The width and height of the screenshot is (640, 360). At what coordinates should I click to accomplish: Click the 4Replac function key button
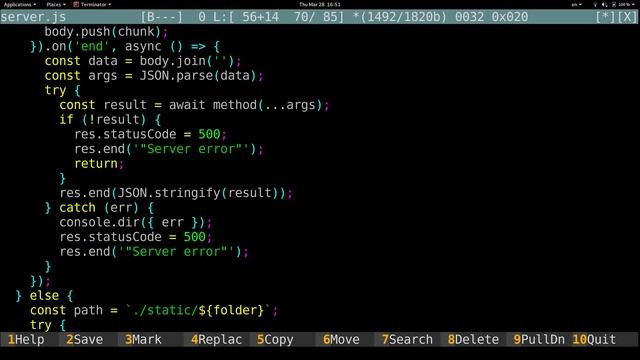point(216,340)
